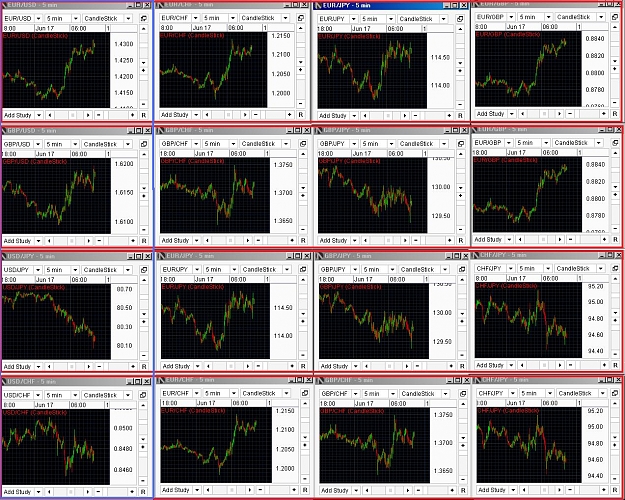Viewport: 625px width, 500px height.
Task: Click the detach icon in the active blue-titled EUR/JPY window
Action: [x=460, y=19]
